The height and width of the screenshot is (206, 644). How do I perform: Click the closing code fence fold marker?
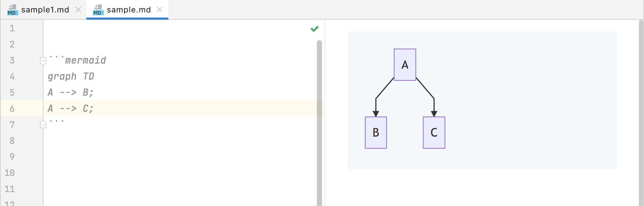(43, 124)
